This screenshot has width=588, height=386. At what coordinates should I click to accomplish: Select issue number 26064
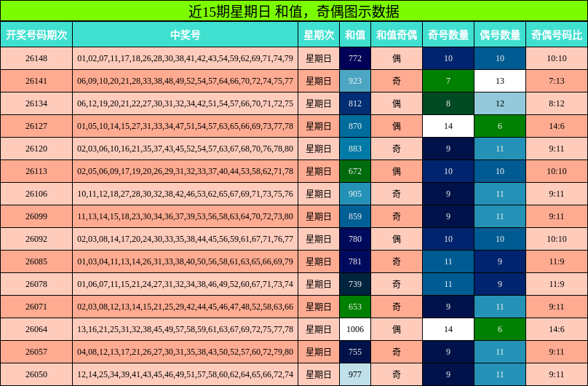point(36,329)
